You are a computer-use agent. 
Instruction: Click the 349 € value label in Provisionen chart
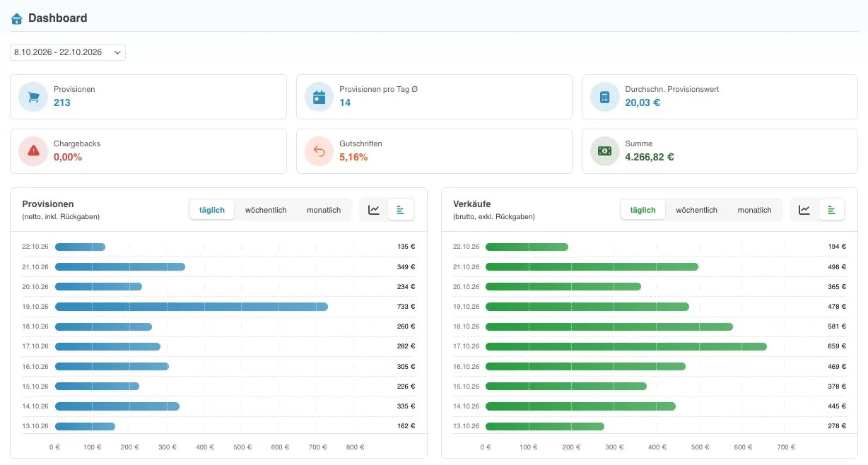click(x=406, y=266)
